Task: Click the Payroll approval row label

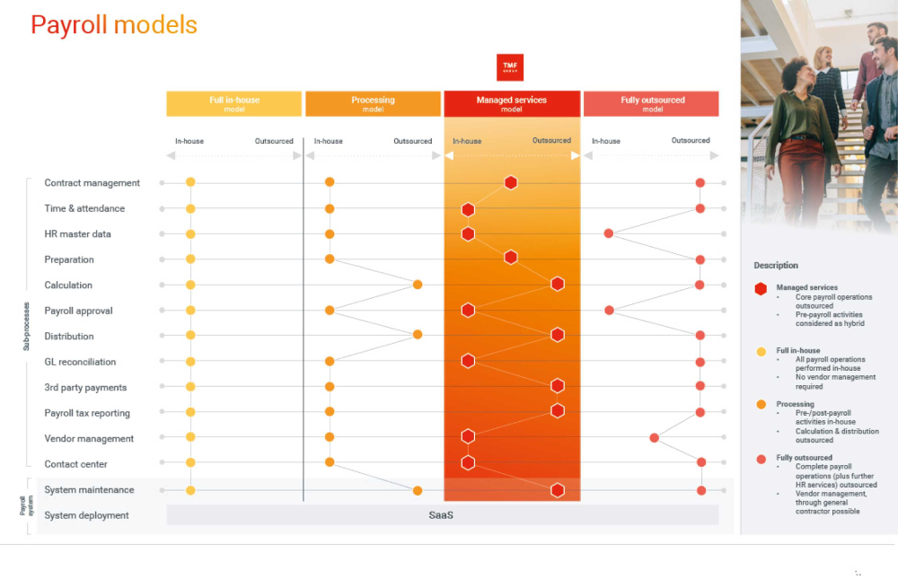Action: coord(78,311)
